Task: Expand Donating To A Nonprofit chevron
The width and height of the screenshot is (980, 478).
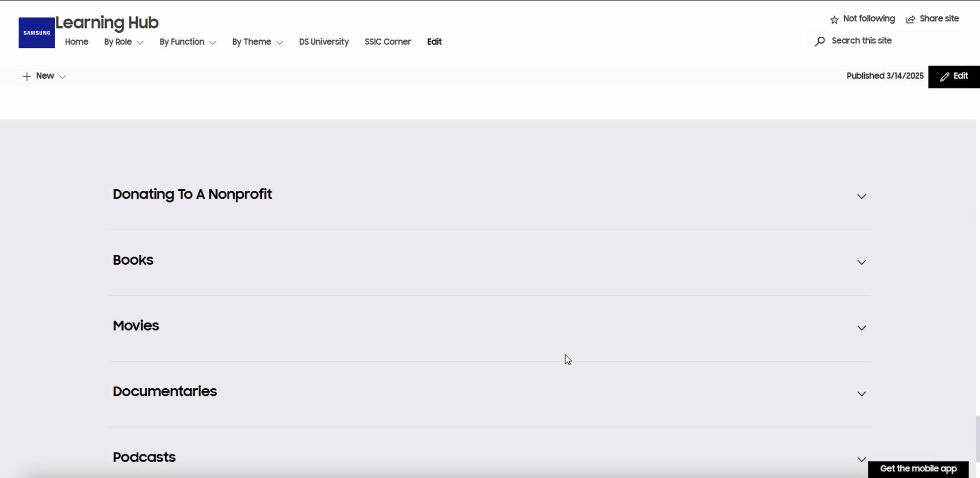Action: click(x=862, y=196)
